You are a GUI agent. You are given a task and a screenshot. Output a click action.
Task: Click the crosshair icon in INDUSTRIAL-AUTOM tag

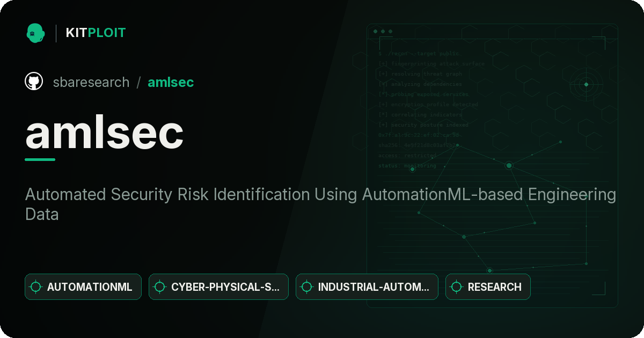coord(307,287)
